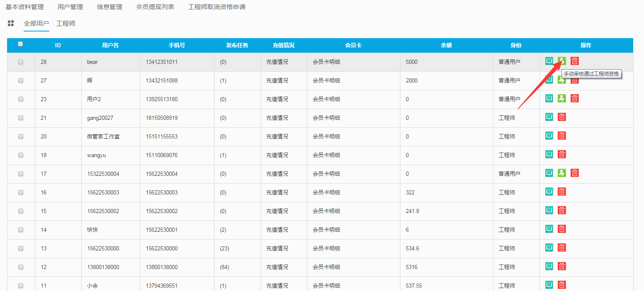
Task: Open book icon for user 快快
Action: pos(549,229)
